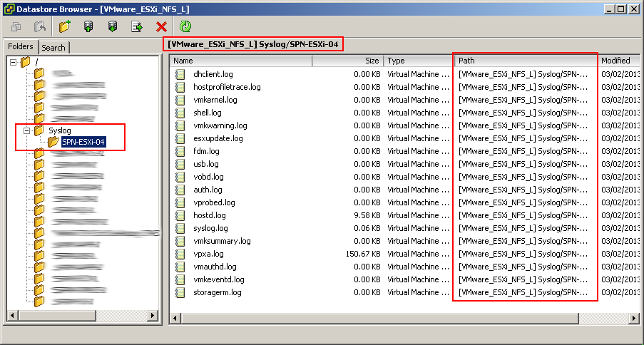Click the 0.06 KB size cell
The width and height of the screenshot is (644, 345).
(x=367, y=228)
